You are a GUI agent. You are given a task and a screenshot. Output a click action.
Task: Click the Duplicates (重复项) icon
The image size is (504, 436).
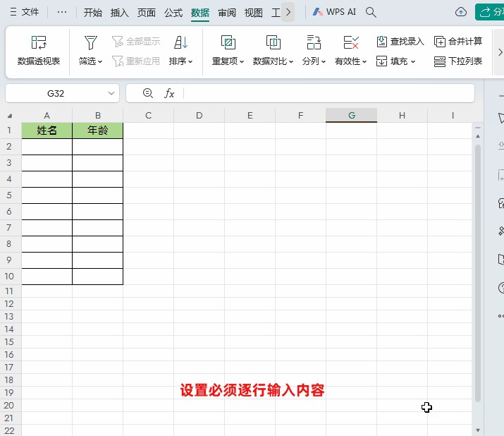click(228, 43)
